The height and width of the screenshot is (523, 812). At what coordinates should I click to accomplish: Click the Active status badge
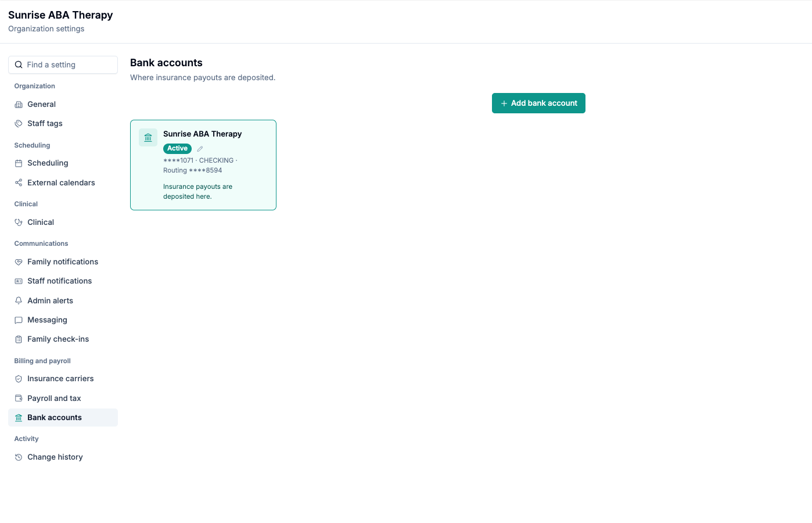click(177, 149)
